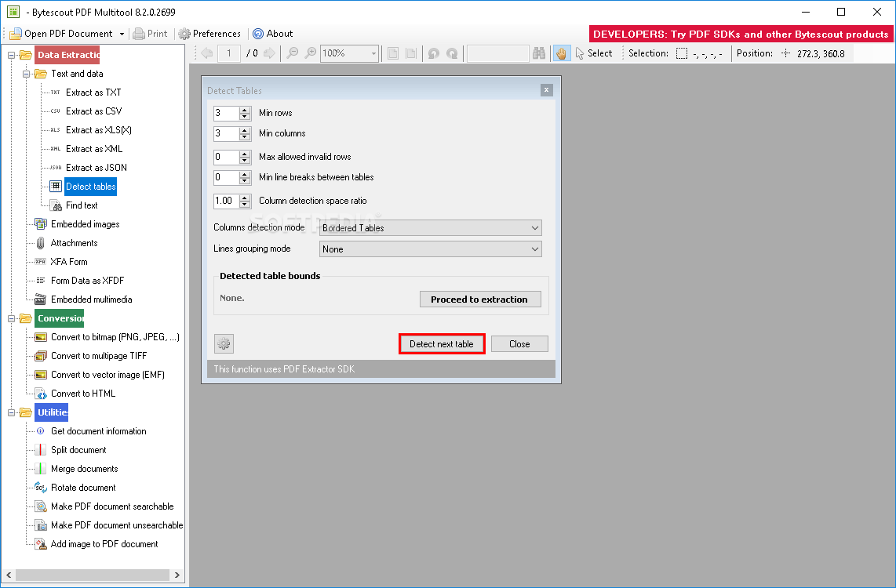
Task: Collapse the Data Extraction tree node
Action: pyautogui.click(x=11, y=56)
